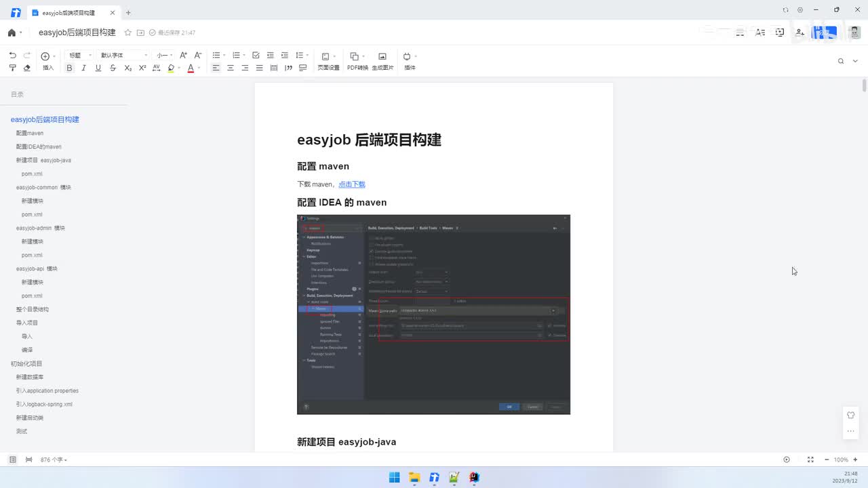Invite collaborators with add-person icon
The width and height of the screenshot is (868, 488).
(x=800, y=33)
